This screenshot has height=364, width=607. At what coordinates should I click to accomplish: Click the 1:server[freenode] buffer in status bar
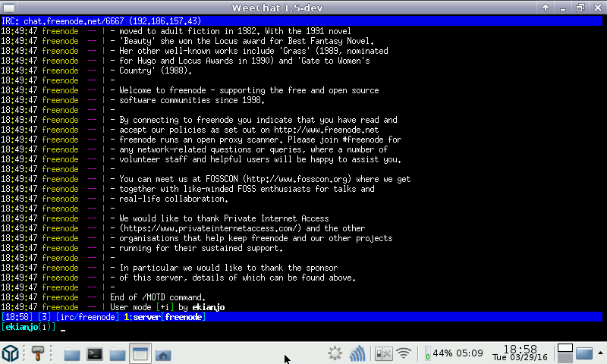tap(165, 317)
